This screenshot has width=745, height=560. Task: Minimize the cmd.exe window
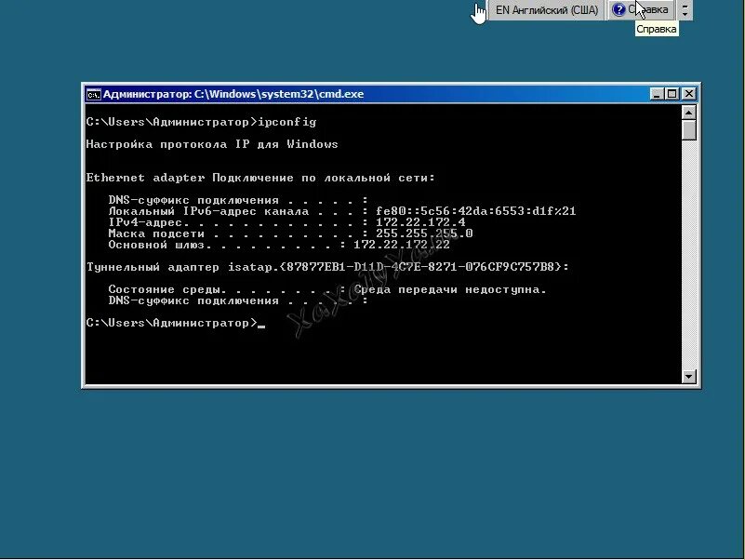[x=657, y=94]
